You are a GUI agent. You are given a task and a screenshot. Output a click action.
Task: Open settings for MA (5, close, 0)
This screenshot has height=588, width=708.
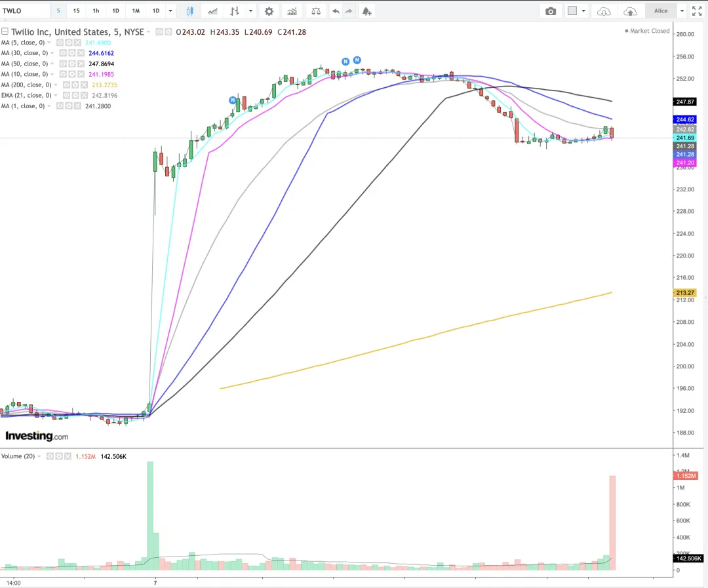pyautogui.click(x=69, y=43)
